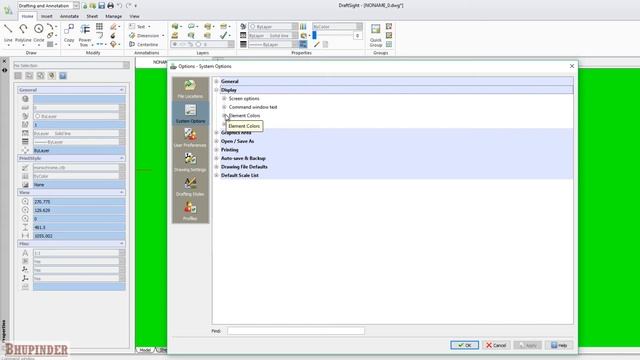Screen dimensions: 640x360
Task: Expand the Command window text node
Action: point(224,107)
